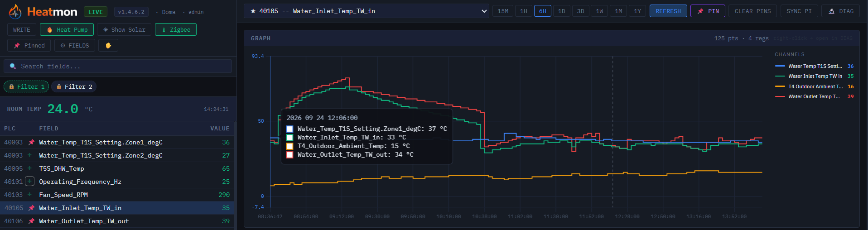Toggle Water Inlet Temp TW in channel label
868x230 pixels.
[815, 76]
